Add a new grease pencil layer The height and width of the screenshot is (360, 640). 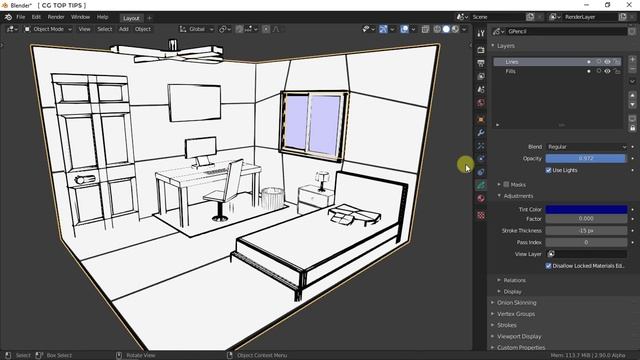point(632,60)
